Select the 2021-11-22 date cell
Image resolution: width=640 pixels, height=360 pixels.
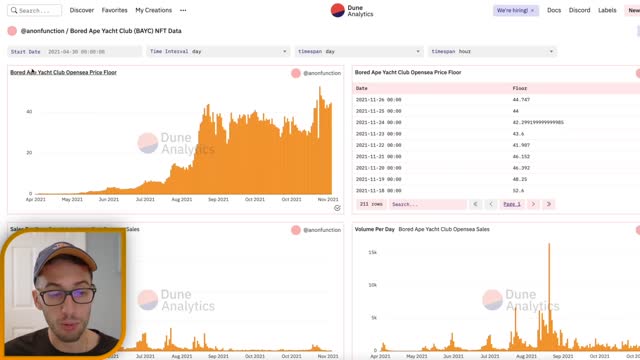pos(378,145)
